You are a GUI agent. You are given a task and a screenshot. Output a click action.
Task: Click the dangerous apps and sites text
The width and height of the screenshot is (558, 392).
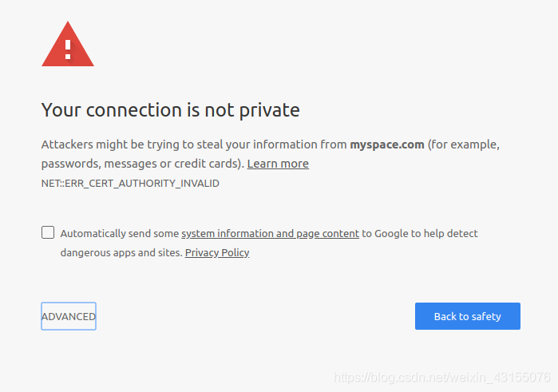pyautogui.click(x=121, y=252)
